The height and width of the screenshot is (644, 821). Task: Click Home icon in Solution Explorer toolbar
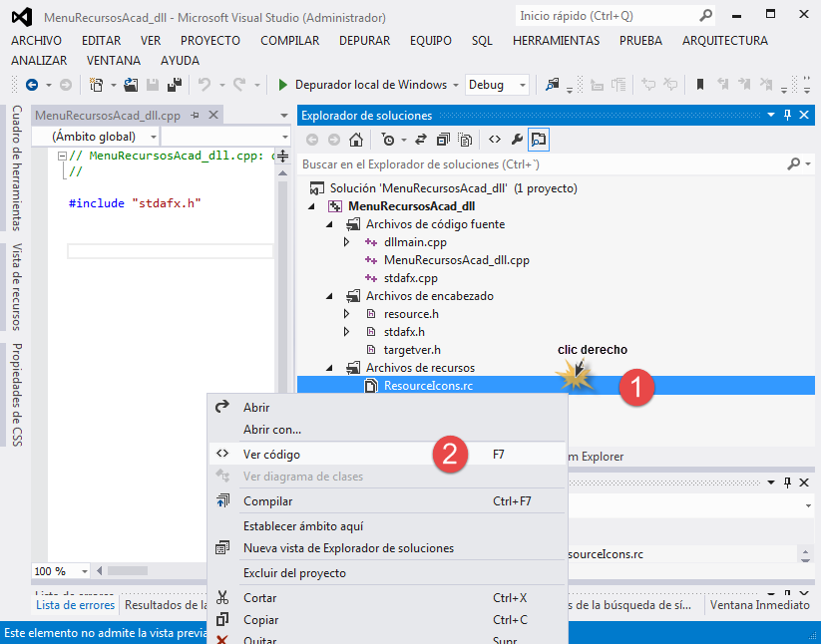click(356, 140)
